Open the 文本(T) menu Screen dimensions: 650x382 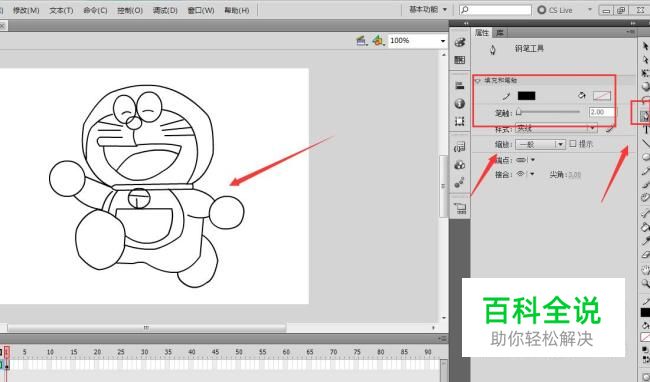61,10
